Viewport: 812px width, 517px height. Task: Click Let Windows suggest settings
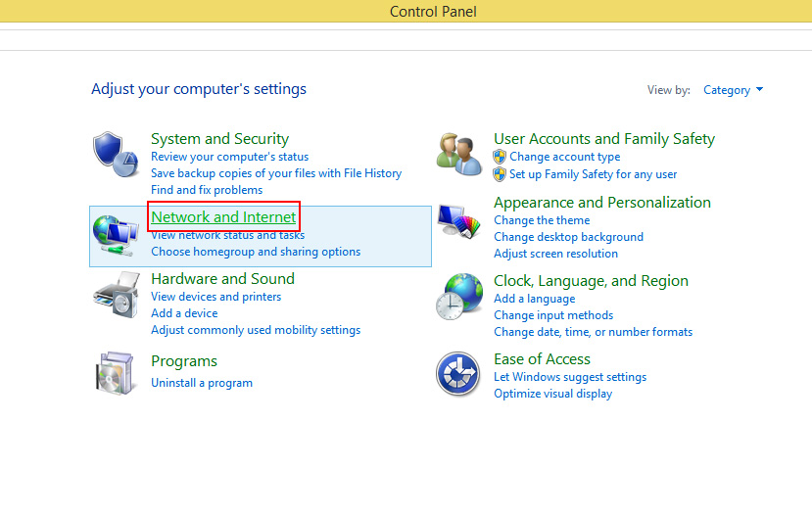pyautogui.click(x=570, y=377)
